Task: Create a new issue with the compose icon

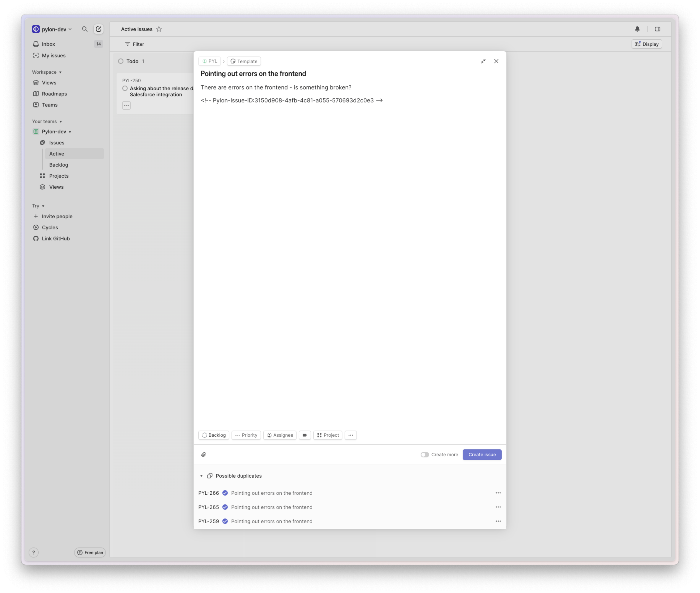Action: click(98, 29)
